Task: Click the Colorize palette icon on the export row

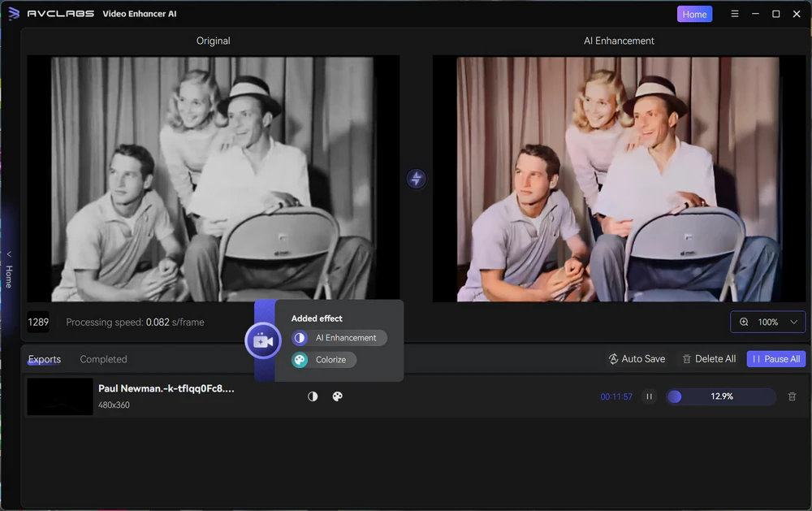Action: coord(337,396)
